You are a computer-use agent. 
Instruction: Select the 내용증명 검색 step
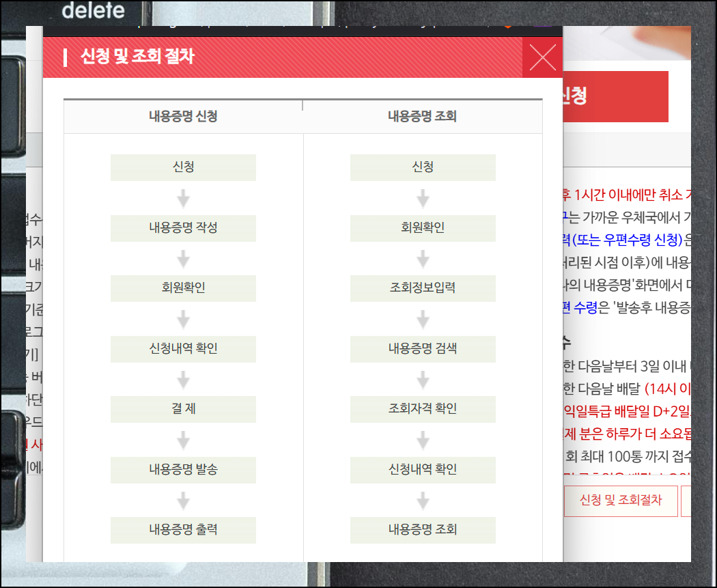423,349
